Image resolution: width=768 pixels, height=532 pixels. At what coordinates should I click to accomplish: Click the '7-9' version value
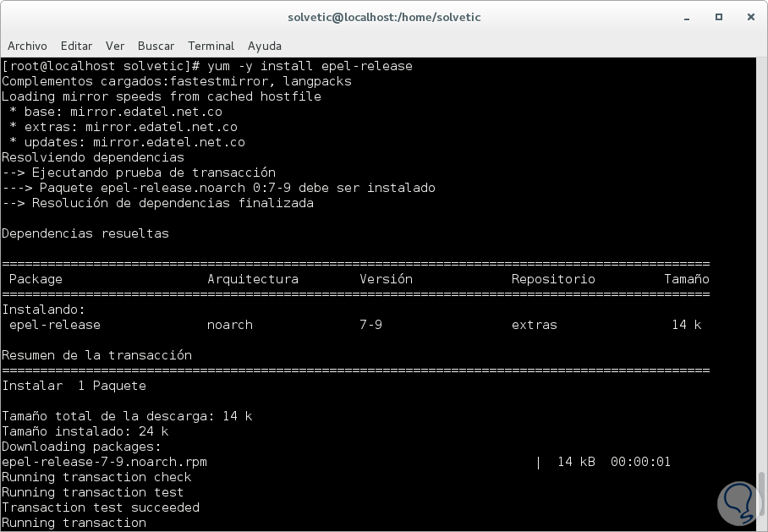pos(370,325)
